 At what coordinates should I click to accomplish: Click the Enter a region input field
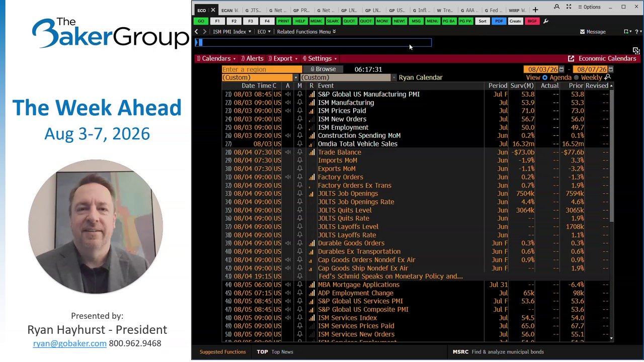[x=262, y=69]
